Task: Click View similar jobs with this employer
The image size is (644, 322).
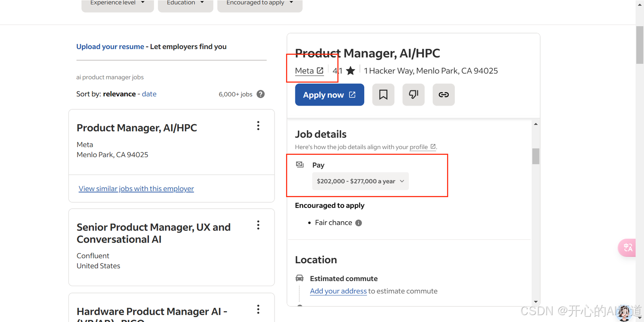Action: (x=136, y=189)
